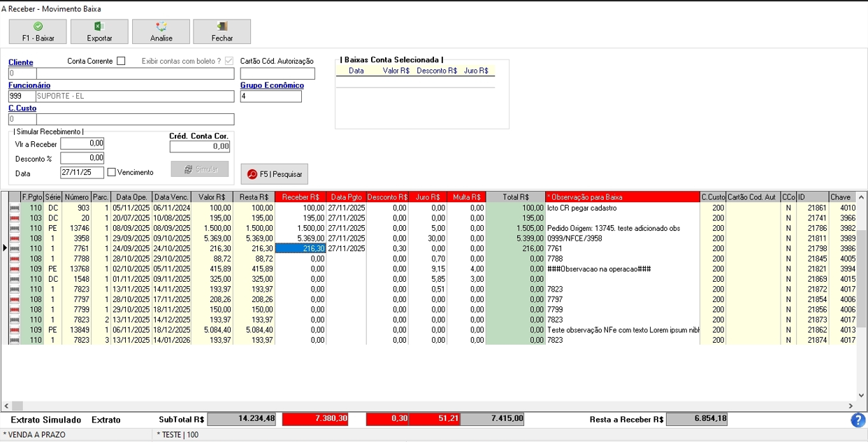Toggle the Conta Corrente checkbox
Viewport: 868px width, 442px height.
pos(121,62)
